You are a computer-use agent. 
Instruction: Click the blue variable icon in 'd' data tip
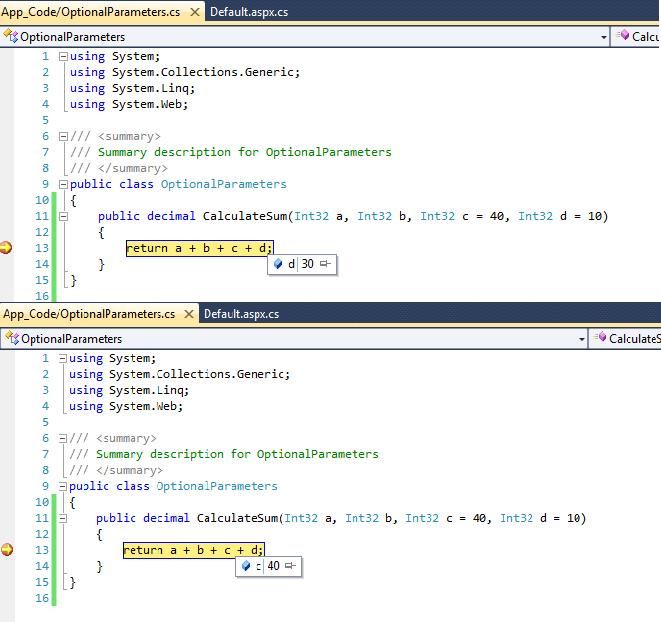[278, 264]
